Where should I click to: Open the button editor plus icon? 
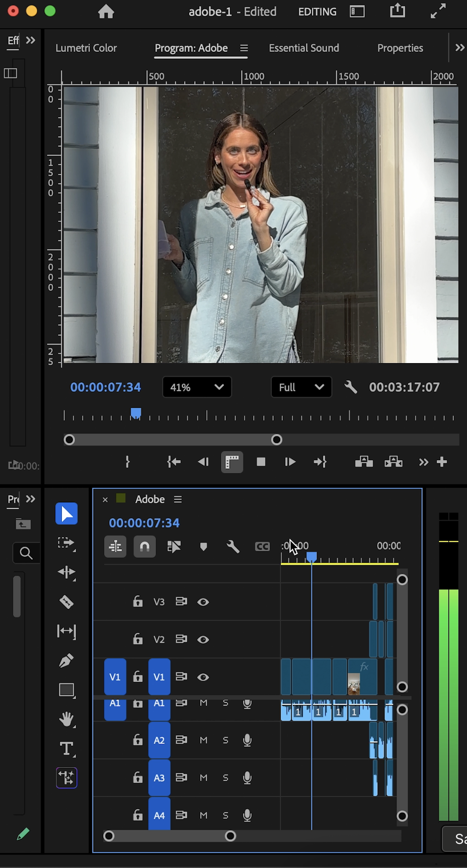point(442,462)
